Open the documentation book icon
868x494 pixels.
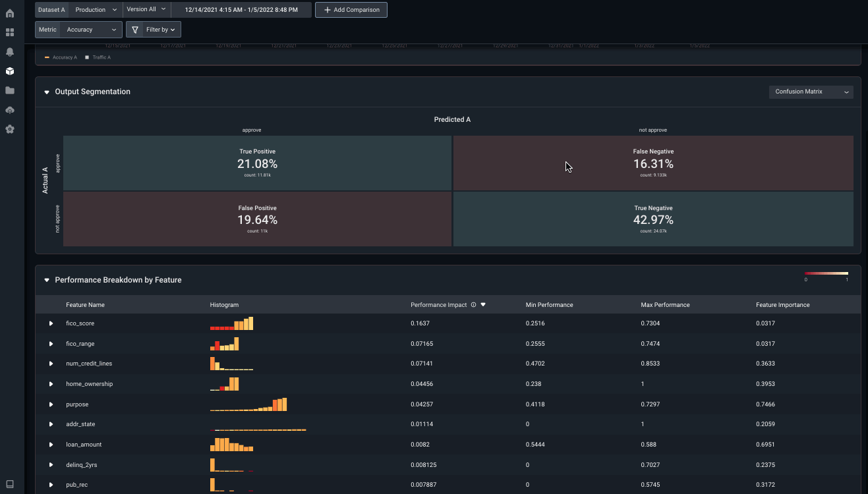click(x=10, y=484)
